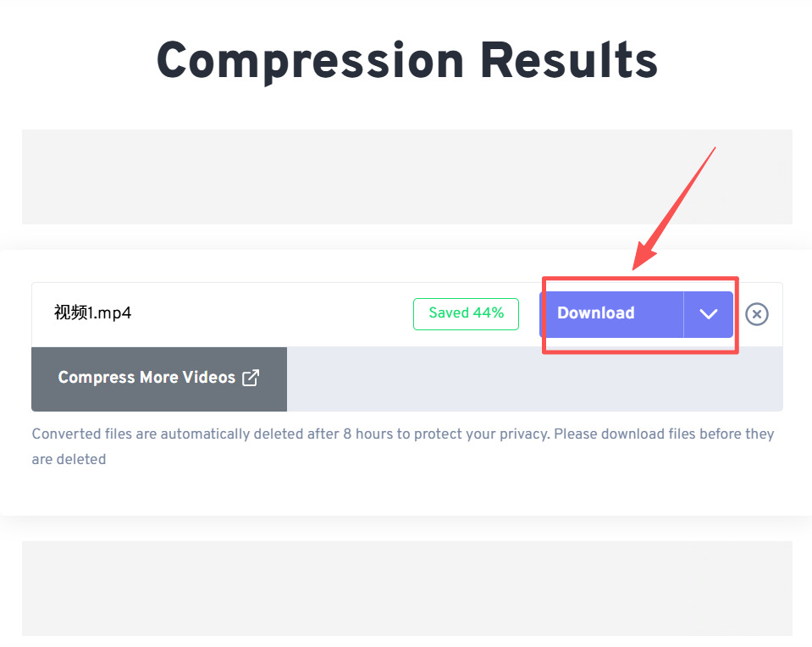812x647 pixels.
Task: Click the 'are deleted' line of the notice
Action: point(69,460)
